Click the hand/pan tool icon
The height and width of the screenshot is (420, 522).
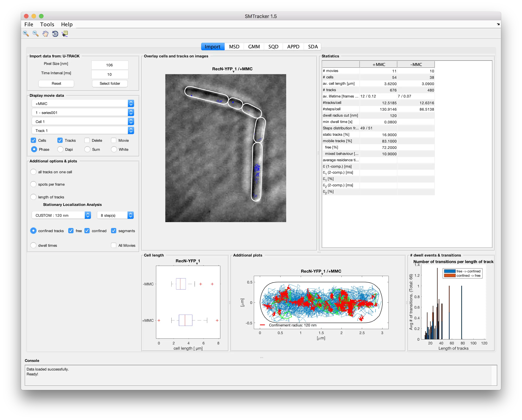46,34
